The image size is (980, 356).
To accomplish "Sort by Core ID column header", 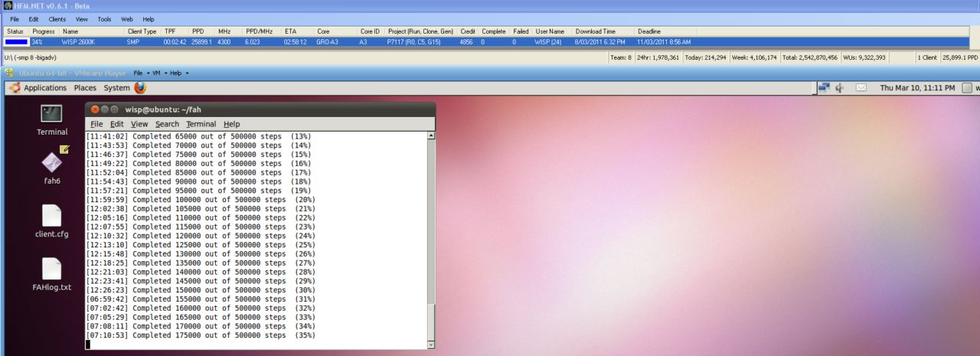I will [x=370, y=31].
